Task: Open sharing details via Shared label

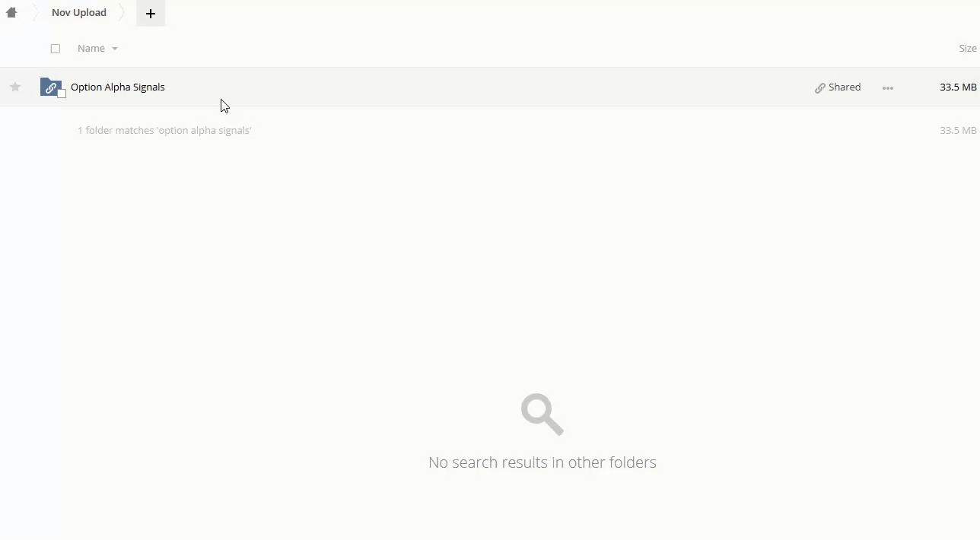Action: tap(845, 87)
